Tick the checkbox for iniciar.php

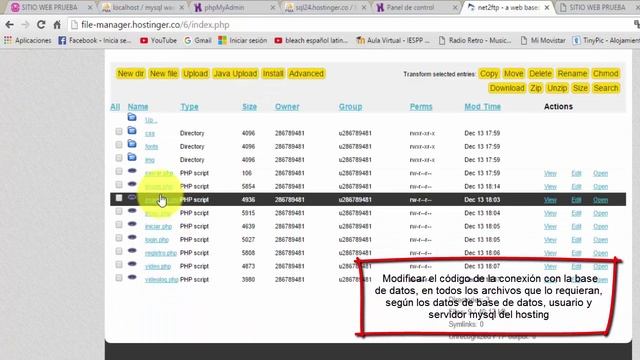tap(119, 224)
